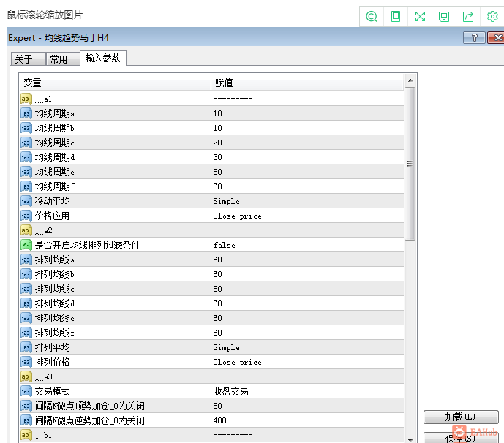Edit value 60 of 排列均线a

tap(307, 260)
